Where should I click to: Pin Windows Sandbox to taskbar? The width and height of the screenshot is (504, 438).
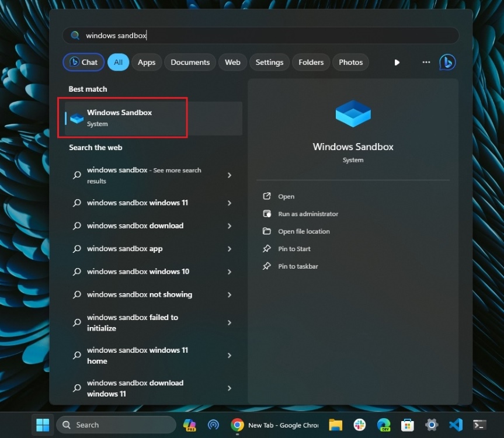point(298,266)
